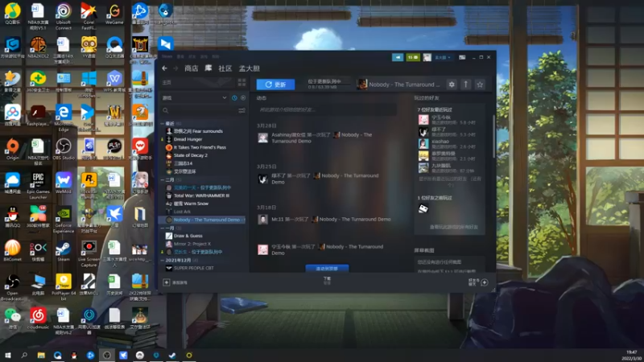
Task: Open Epic Games Launcher desktop shortcut
Action: pos(38,186)
